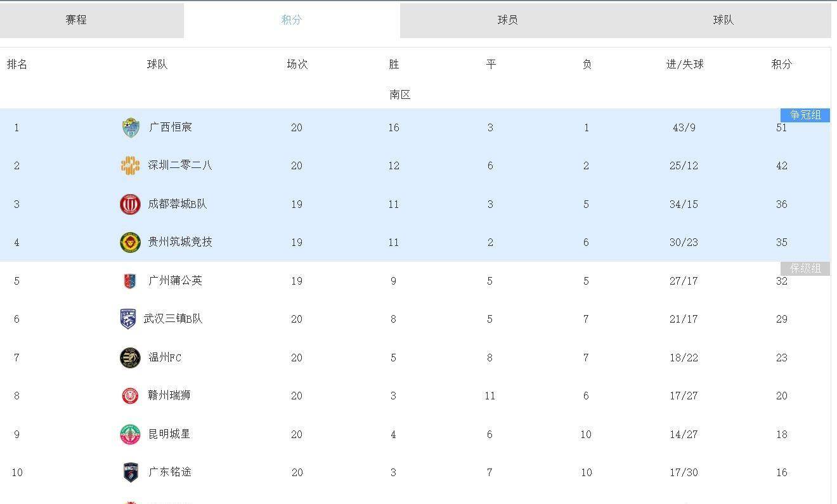Click the 排名 column header
Image resolution: width=837 pixels, height=504 pixels.
17,64
